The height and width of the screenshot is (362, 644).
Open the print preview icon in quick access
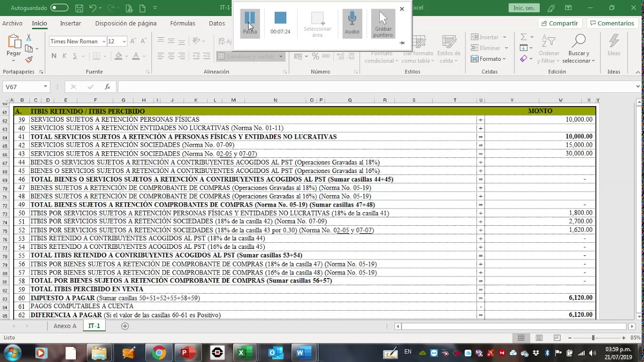click(x=129, y=8)
